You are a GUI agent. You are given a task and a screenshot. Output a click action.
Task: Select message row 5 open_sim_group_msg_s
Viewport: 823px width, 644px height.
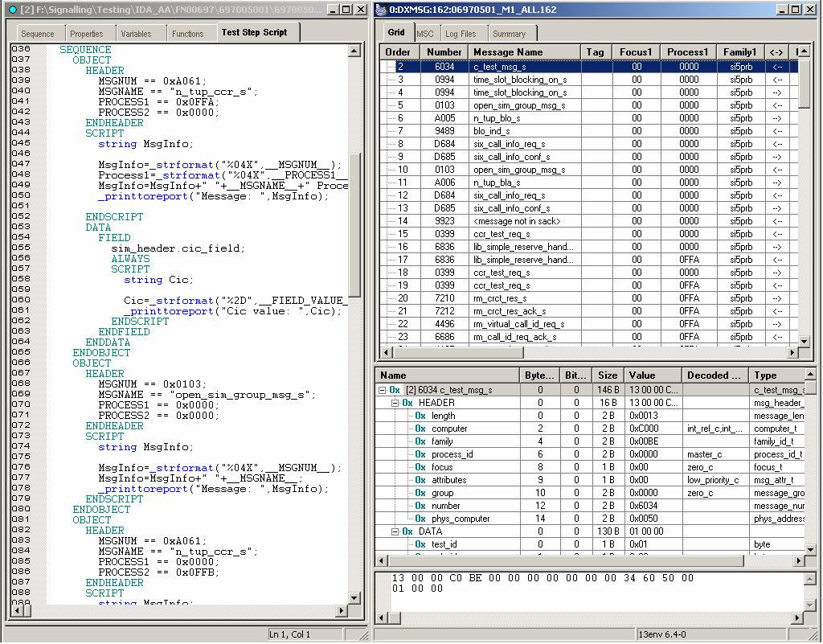pos(589,105)
